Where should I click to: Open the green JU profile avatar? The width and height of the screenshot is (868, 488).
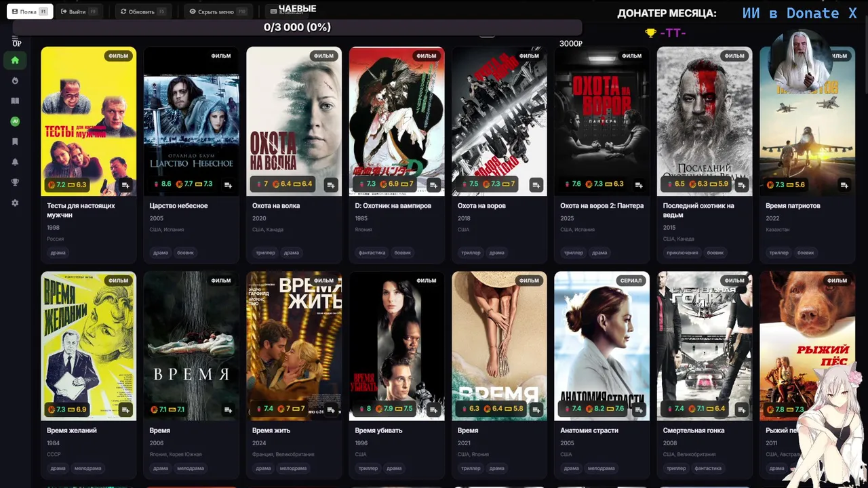click(x=15, y=121)
